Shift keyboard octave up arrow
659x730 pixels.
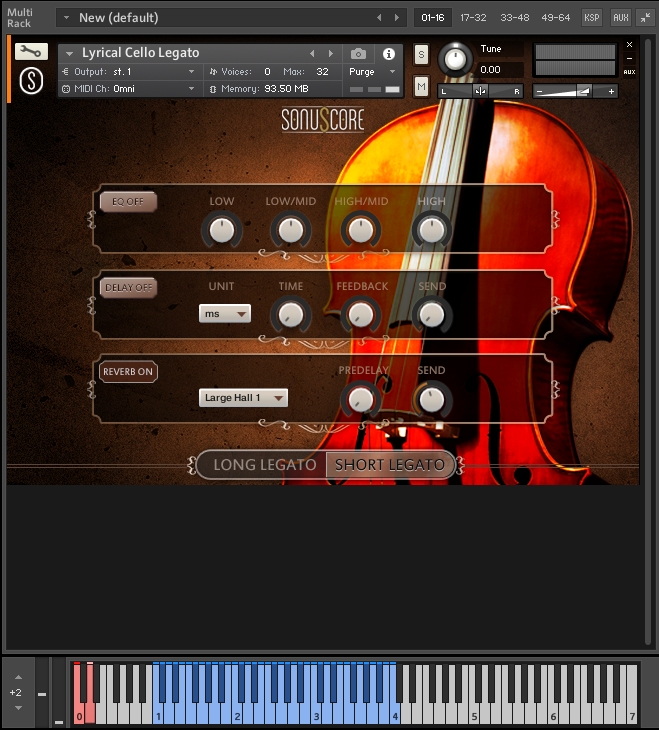[18, 677]
